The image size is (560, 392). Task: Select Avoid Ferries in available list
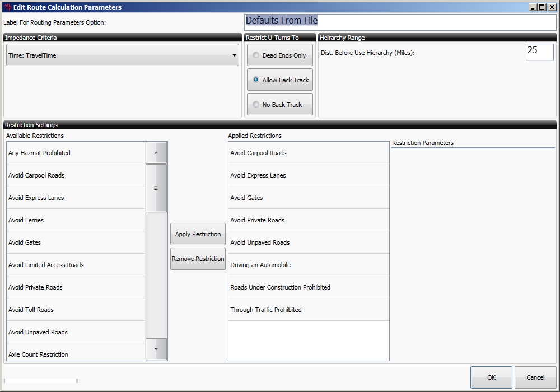click(76, 220)
